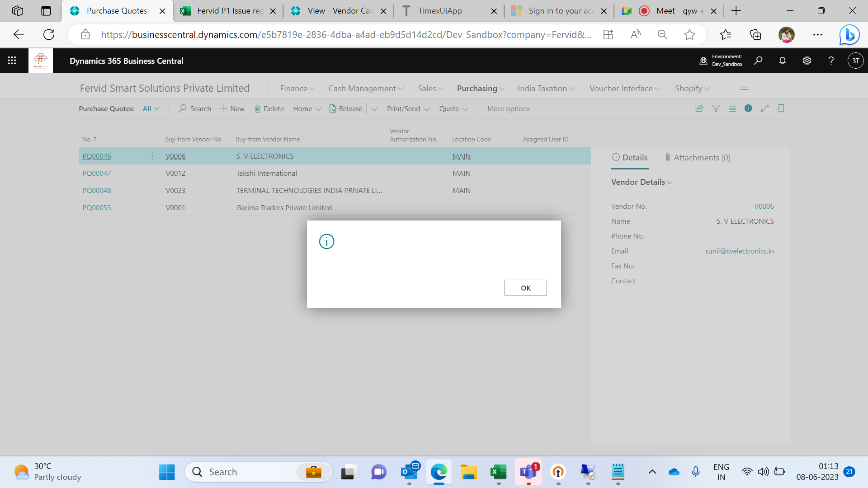Switch list view using the list layout icon

pyautogui.click(x=732, y=108)
